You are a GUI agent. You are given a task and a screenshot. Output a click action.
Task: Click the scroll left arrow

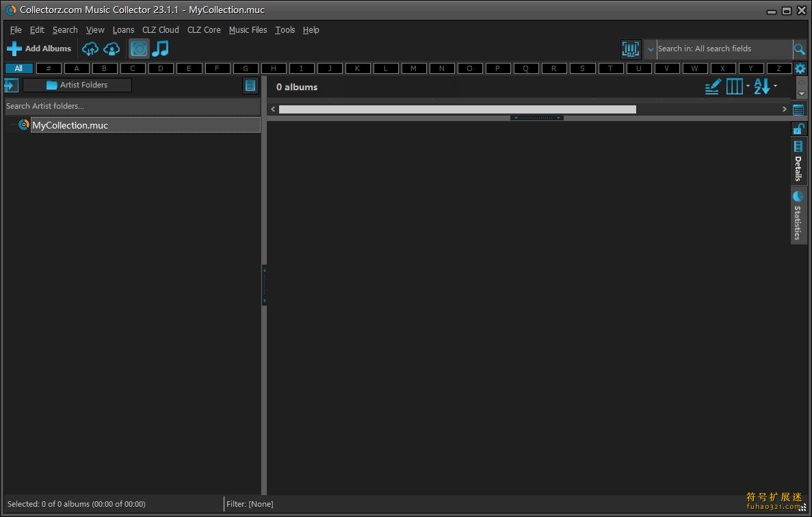click(273, 109)
